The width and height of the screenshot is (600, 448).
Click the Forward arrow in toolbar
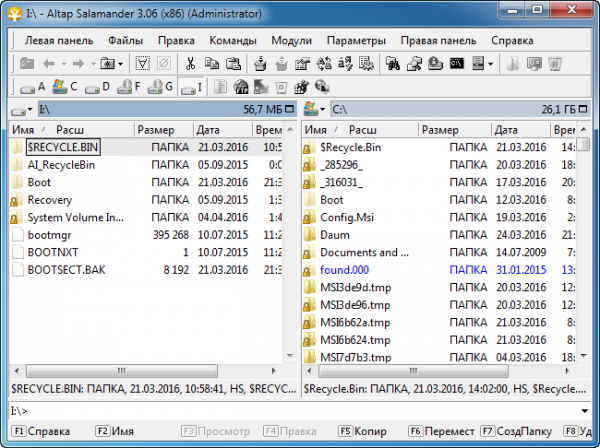pyautogui.click(x=78, y=64)
